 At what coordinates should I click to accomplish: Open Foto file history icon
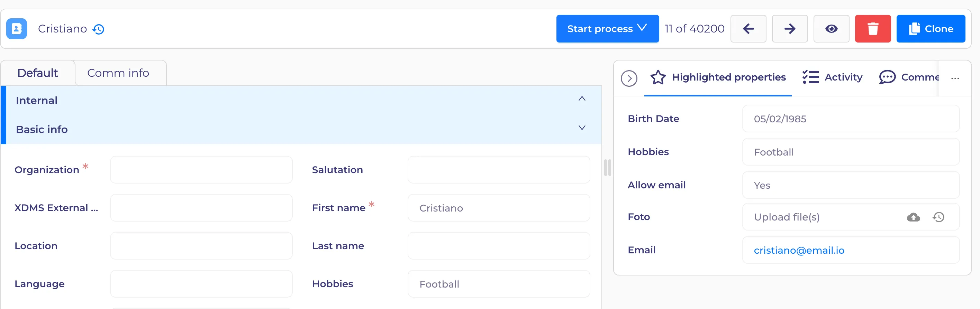(938, 217)
